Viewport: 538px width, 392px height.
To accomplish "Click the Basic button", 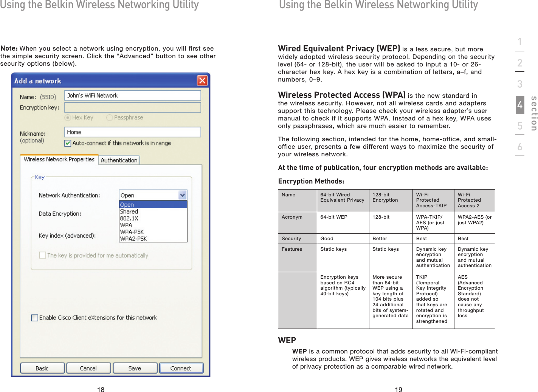I will pos(42,368).
